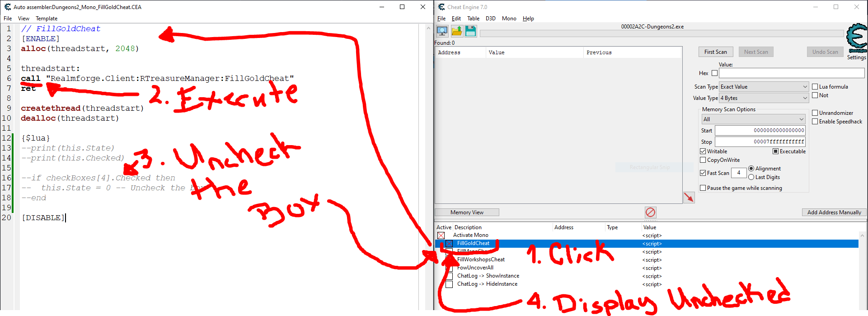
Task: Select the FillWorkshopsCheat entry
Action: pyautogui.click(x=481, y=259)
